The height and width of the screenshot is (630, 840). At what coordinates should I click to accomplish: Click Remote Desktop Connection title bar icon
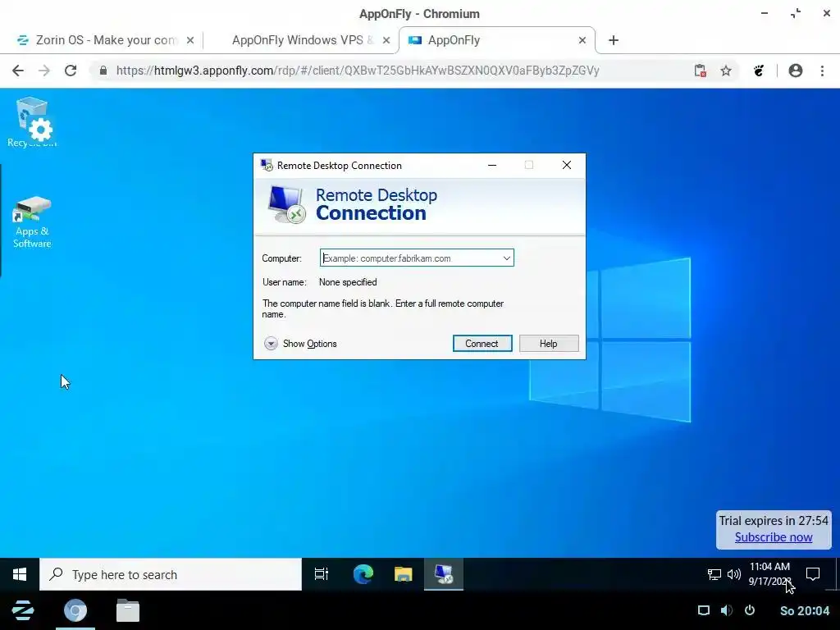tap(267, 165)
